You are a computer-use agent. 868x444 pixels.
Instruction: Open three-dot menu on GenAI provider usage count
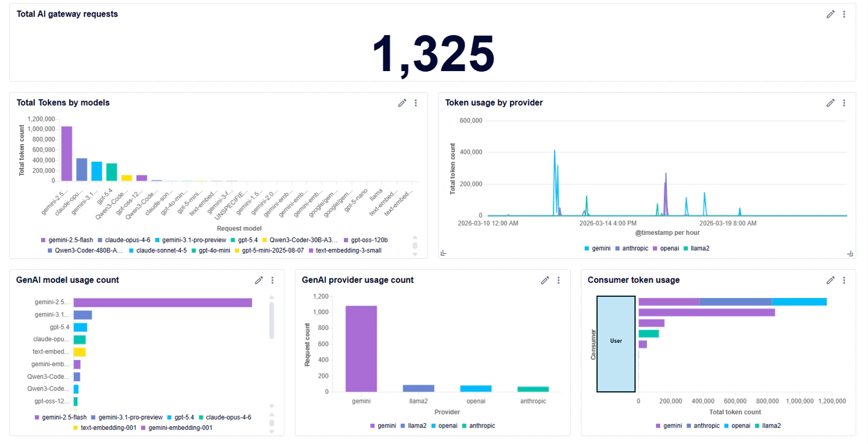558,280
